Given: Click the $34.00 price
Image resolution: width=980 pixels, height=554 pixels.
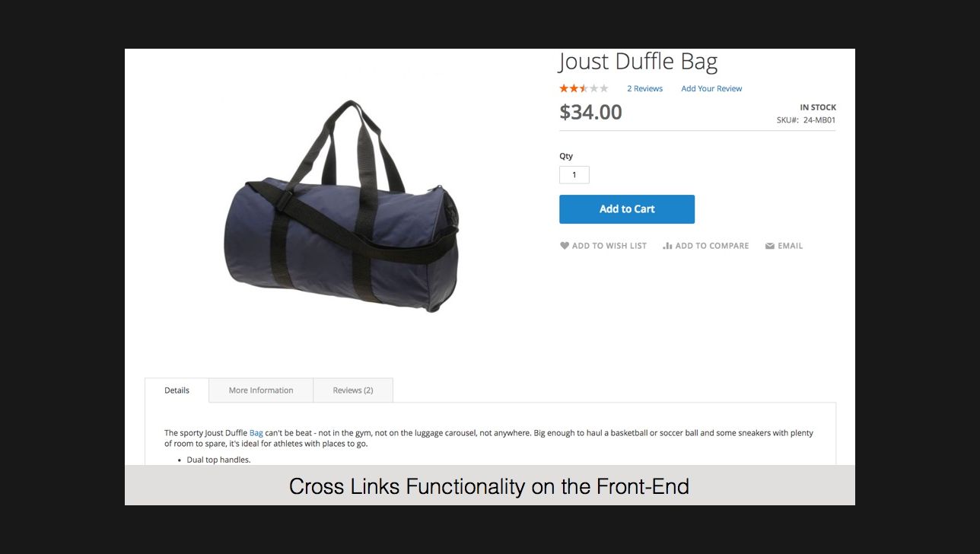Looking at the screenshot, I should tap(590, 112).
